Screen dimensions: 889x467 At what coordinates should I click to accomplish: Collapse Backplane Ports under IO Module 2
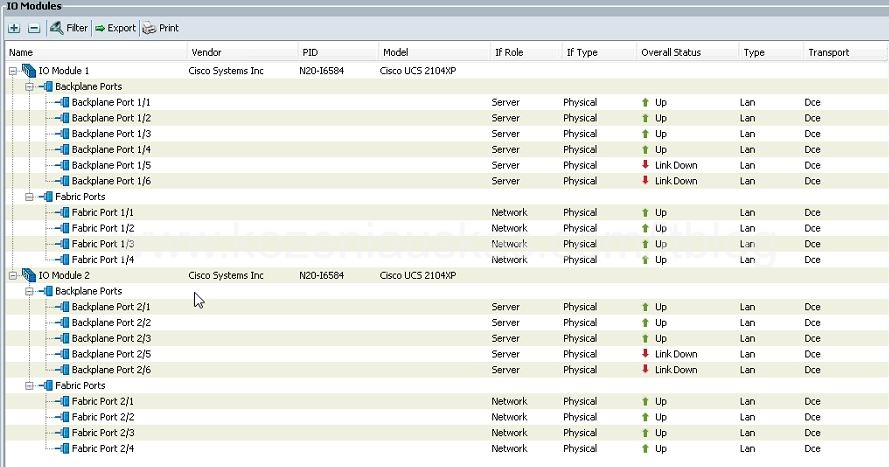click(x=29, y=291)
